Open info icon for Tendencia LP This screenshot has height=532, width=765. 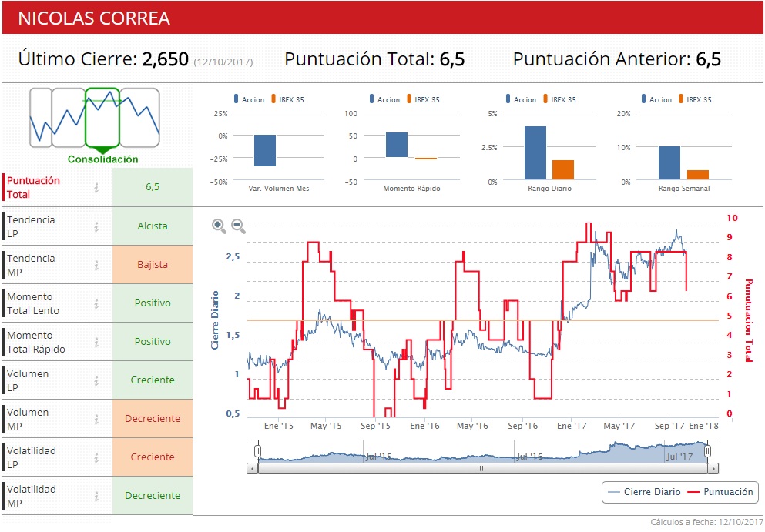click(96, 226)
